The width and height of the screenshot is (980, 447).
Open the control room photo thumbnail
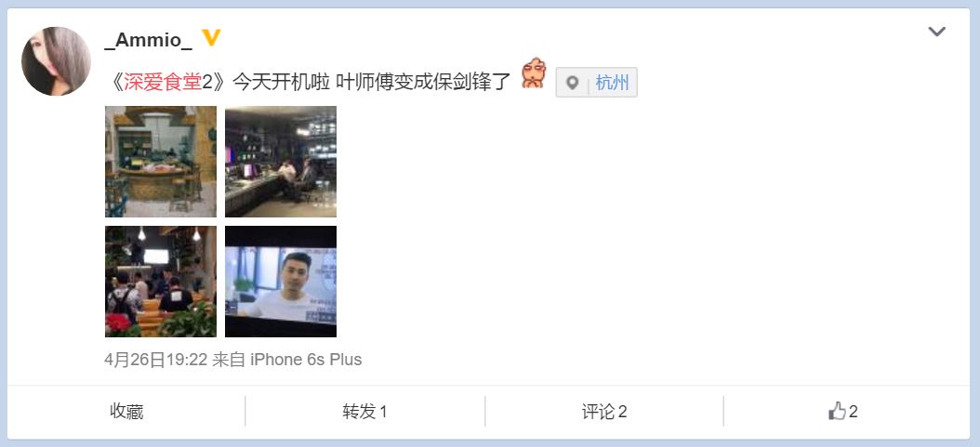(281, 162)
